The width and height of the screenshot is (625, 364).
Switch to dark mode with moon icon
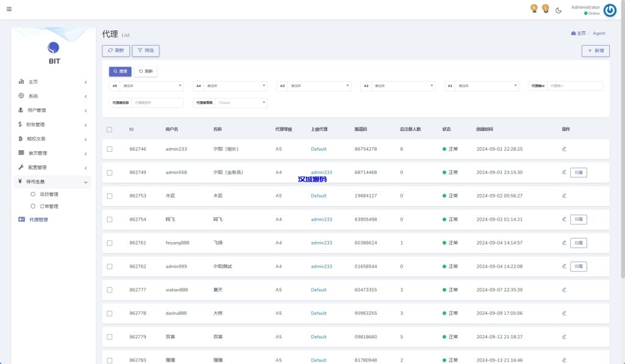[x=558, y=10]
